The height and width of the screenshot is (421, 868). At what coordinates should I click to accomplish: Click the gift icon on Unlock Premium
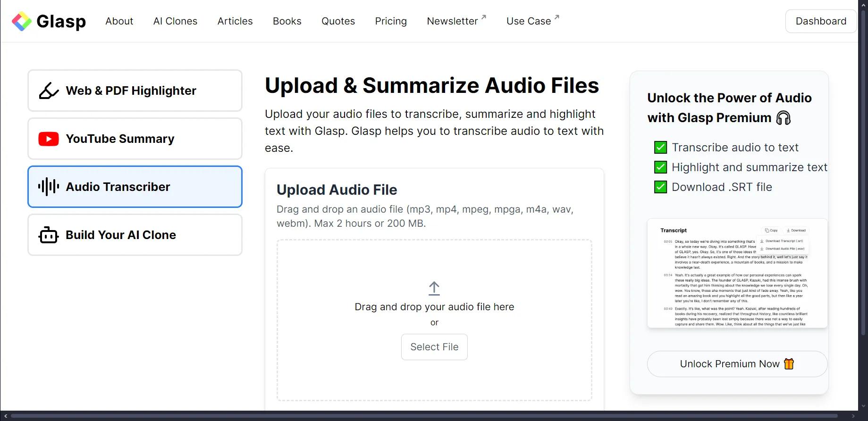pyautogui.click(x=789, y=364)
